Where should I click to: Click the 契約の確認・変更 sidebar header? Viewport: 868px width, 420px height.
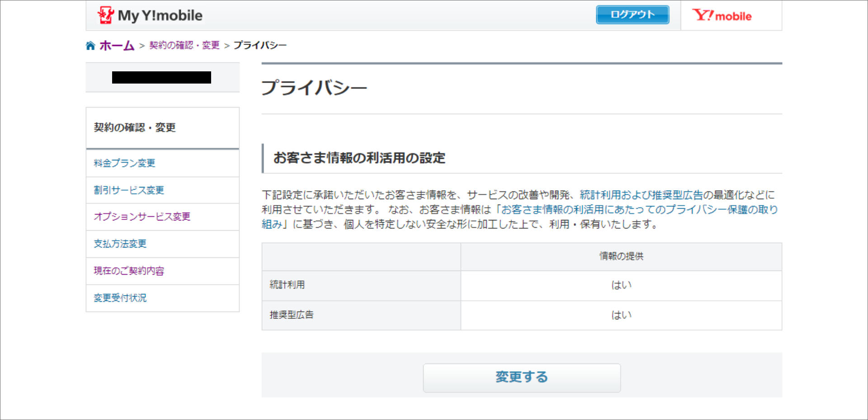pyautogui.click(x=135, y=128)
